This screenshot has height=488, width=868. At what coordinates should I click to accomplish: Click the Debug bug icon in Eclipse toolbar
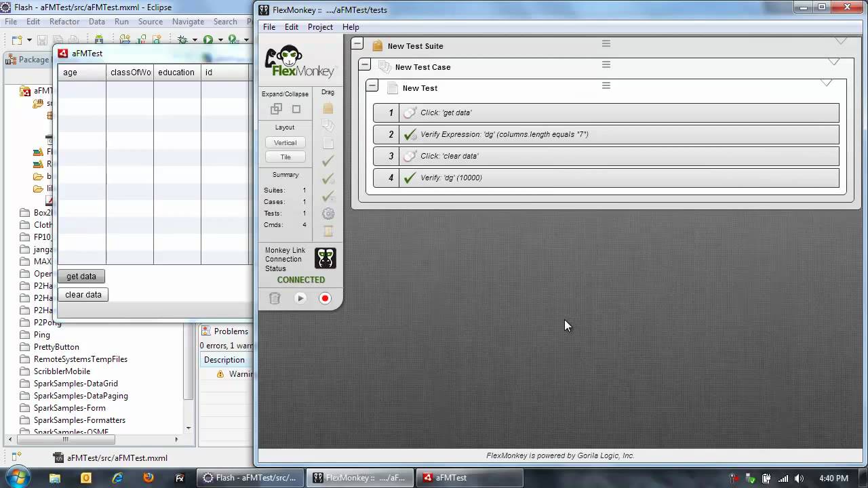coord(182,40)
